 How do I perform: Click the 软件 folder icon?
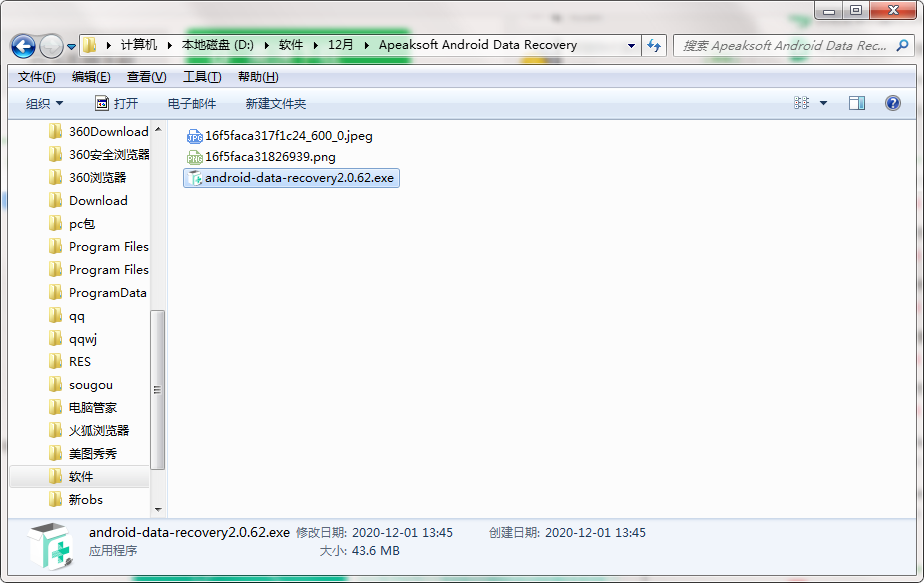[x=55, y=476]
